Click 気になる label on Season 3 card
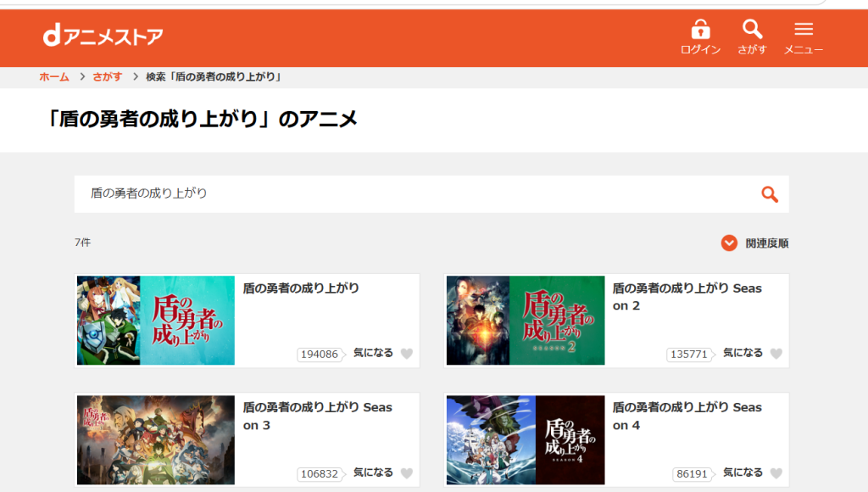868x492 pixels. pos(373,472)
